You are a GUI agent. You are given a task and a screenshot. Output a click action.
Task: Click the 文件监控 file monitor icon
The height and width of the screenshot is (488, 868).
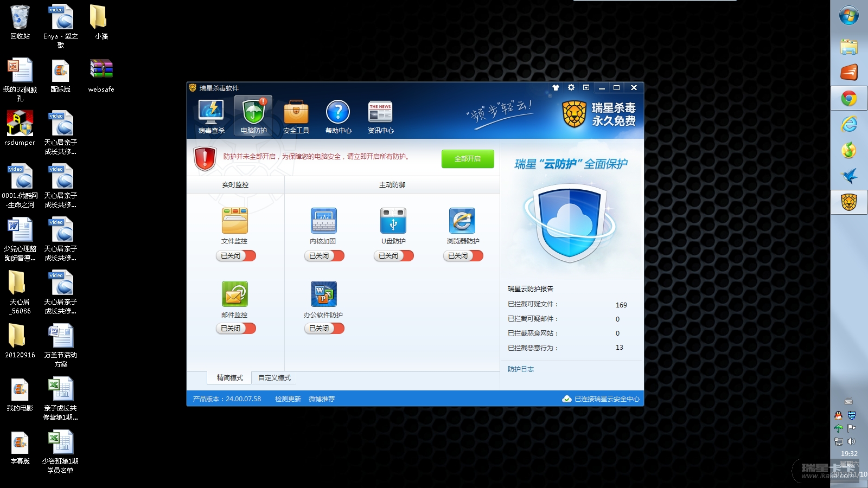(x=234, y=221)
